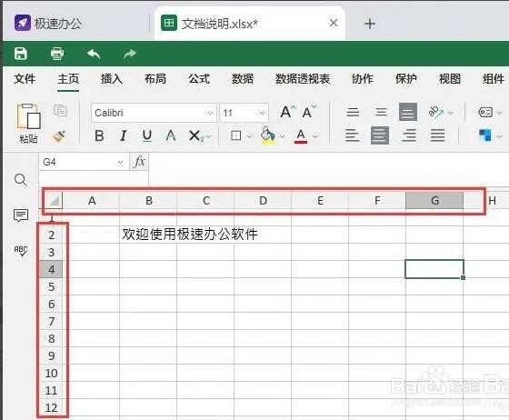
Task: Expand the borders dropdown arrow
Action: click(249, 136)
